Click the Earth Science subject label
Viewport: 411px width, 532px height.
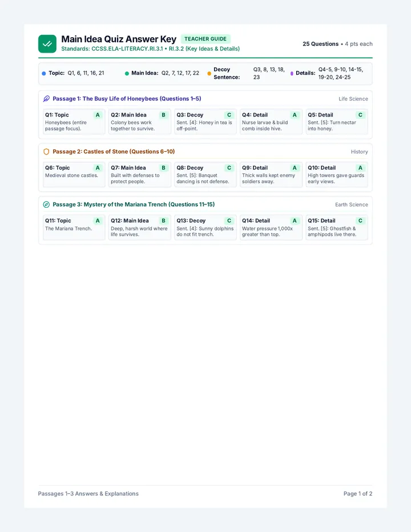(x=351, y=204)
